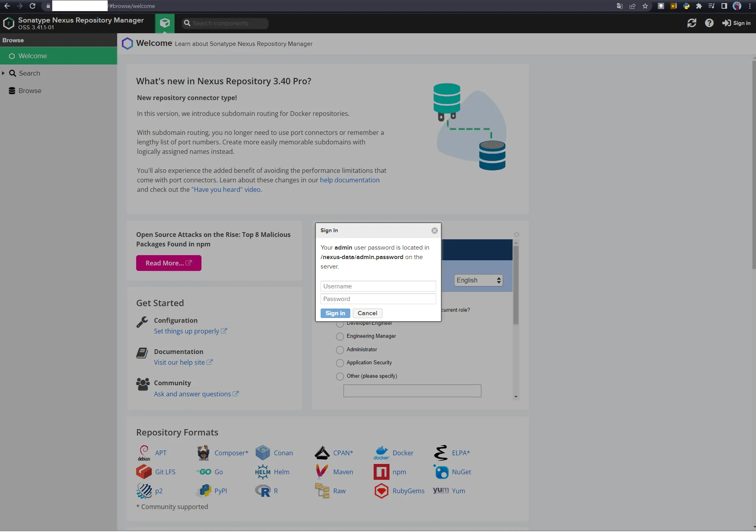Image resolution: width=756 pixels, height=532 pixels.
Task: Submit with the Sign in dialog button
Action: coord(335,313)
